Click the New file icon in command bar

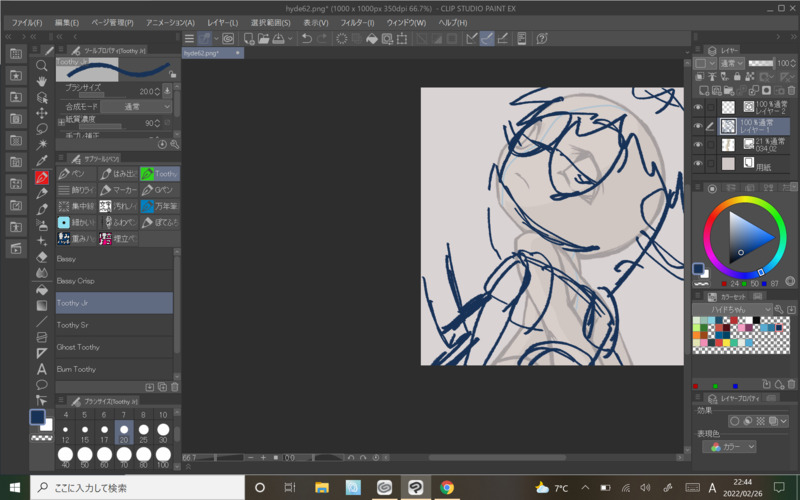(248, 39)
